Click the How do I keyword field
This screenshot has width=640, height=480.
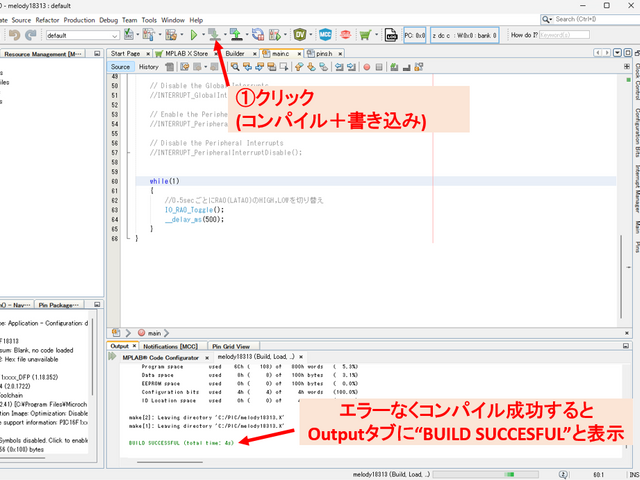pos(564,35)
